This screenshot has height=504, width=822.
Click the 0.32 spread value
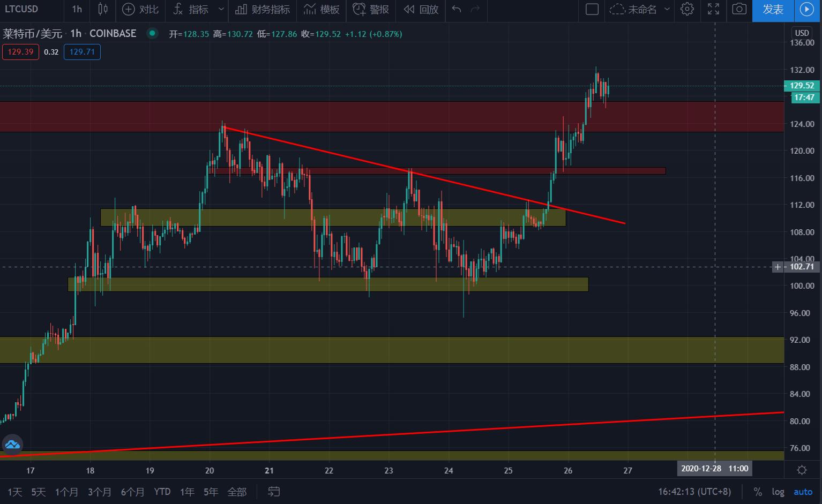click(x=51, y=52)
